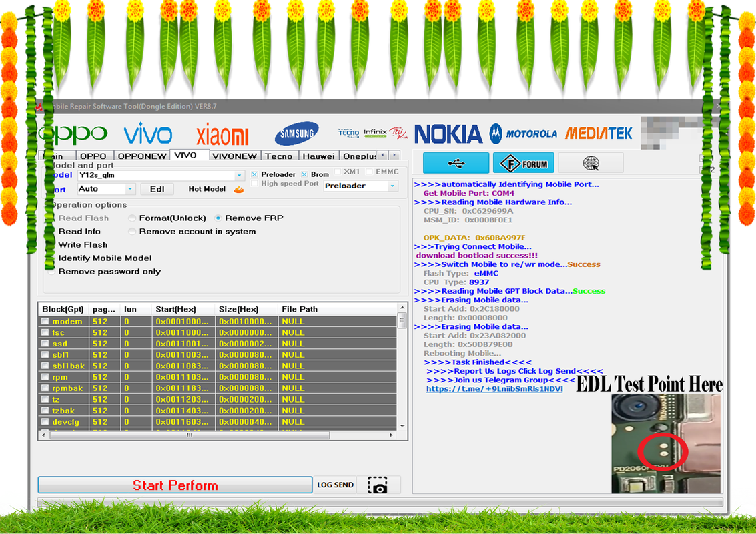Viewport: 756px width, 534px height.
Task: Select the Read Info option
Action: (x=79, y=232)
